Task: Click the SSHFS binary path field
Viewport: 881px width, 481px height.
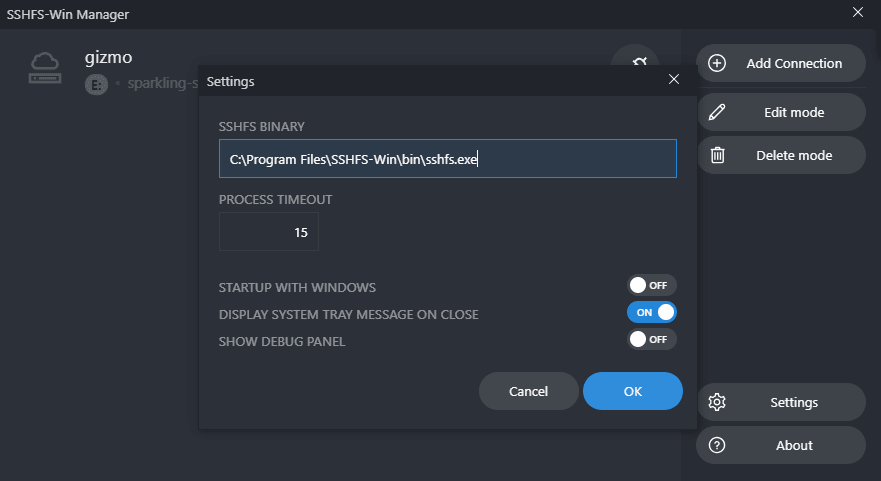Action: [447, 158]
